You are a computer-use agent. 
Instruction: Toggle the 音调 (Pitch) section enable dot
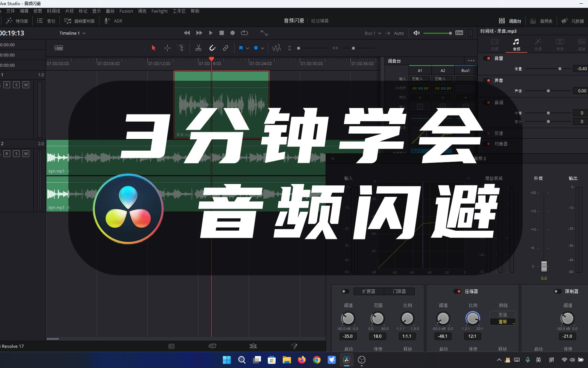point(487,103)
